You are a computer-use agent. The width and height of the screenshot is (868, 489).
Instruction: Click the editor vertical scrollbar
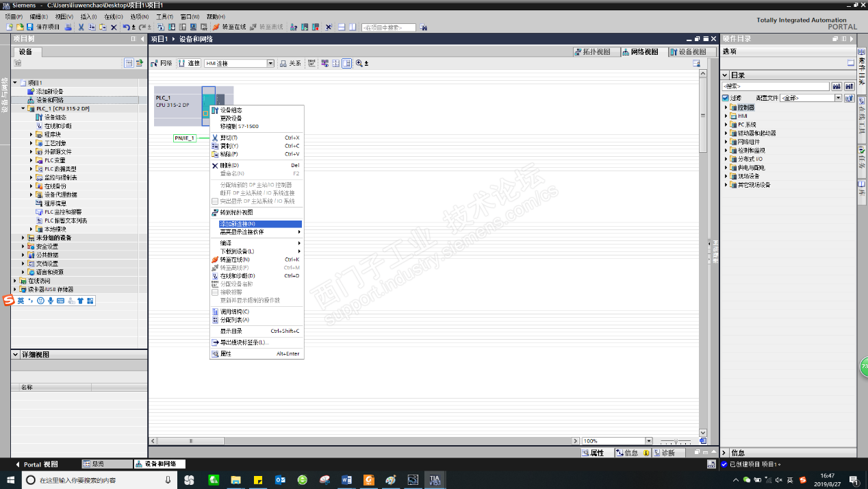(x=702, y=253)
